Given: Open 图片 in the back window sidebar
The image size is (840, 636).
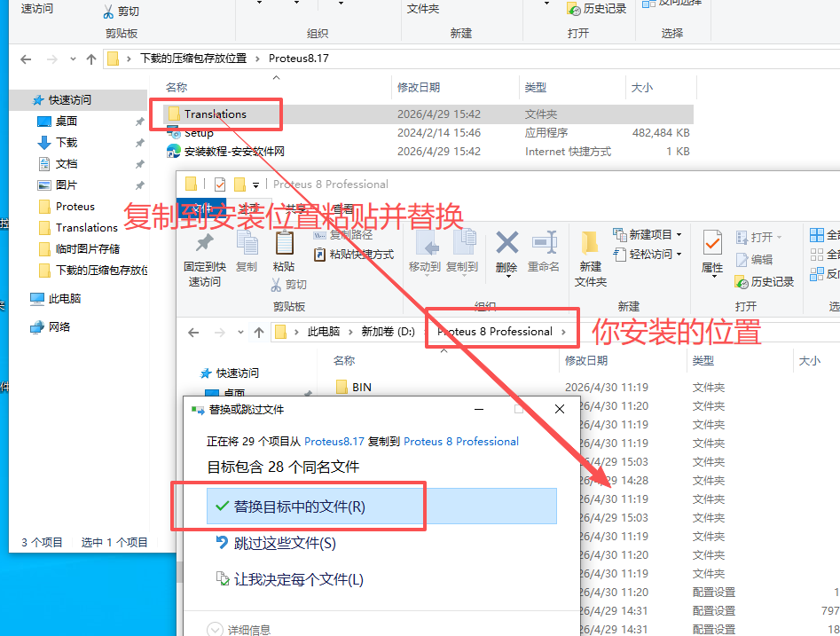Looking at the screenshot, I should click(66, 185).
